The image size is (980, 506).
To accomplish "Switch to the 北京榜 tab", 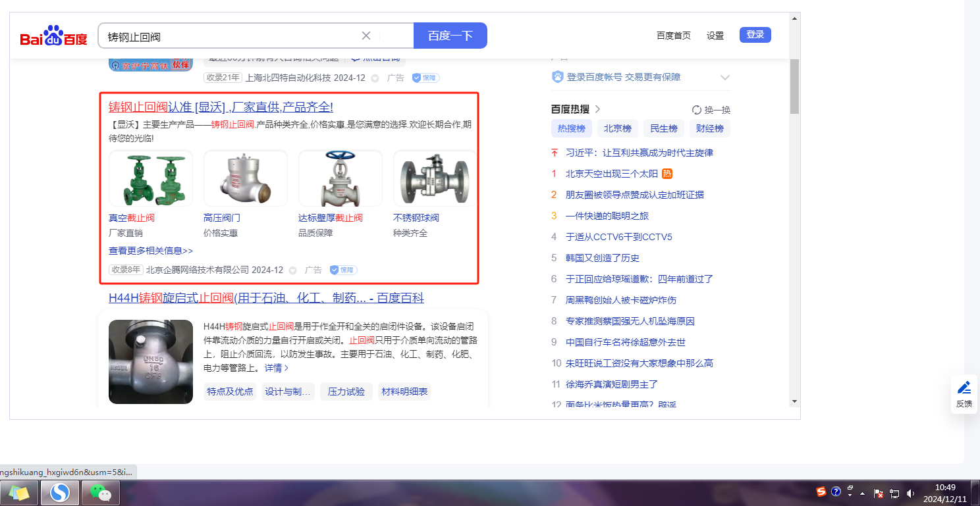I will [x=617, y=128].
